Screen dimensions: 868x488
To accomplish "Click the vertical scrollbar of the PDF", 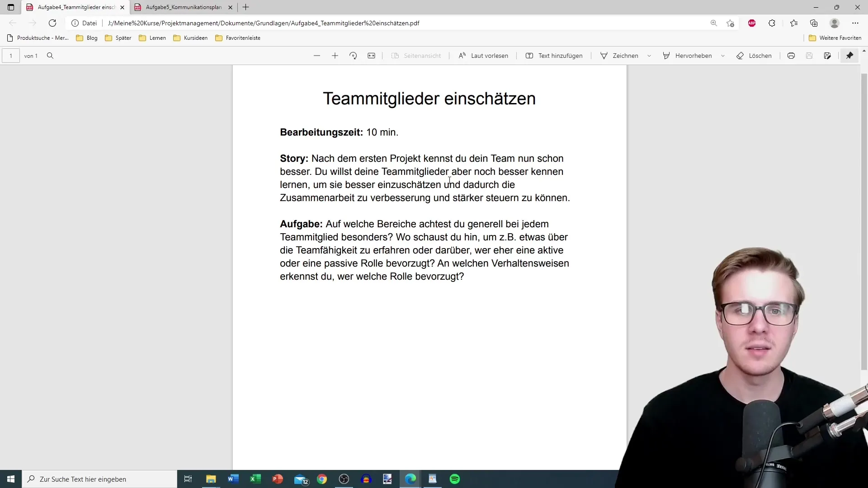I will pos(864,221).
